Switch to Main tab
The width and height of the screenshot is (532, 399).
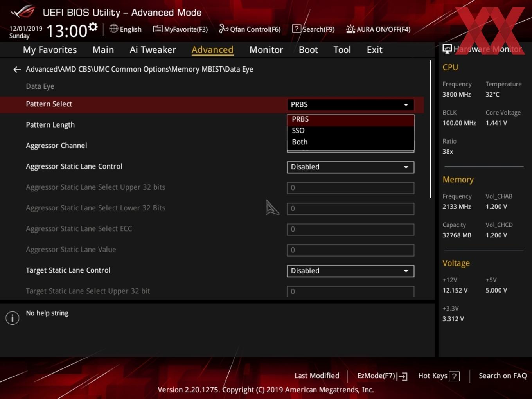click(103, 50)
